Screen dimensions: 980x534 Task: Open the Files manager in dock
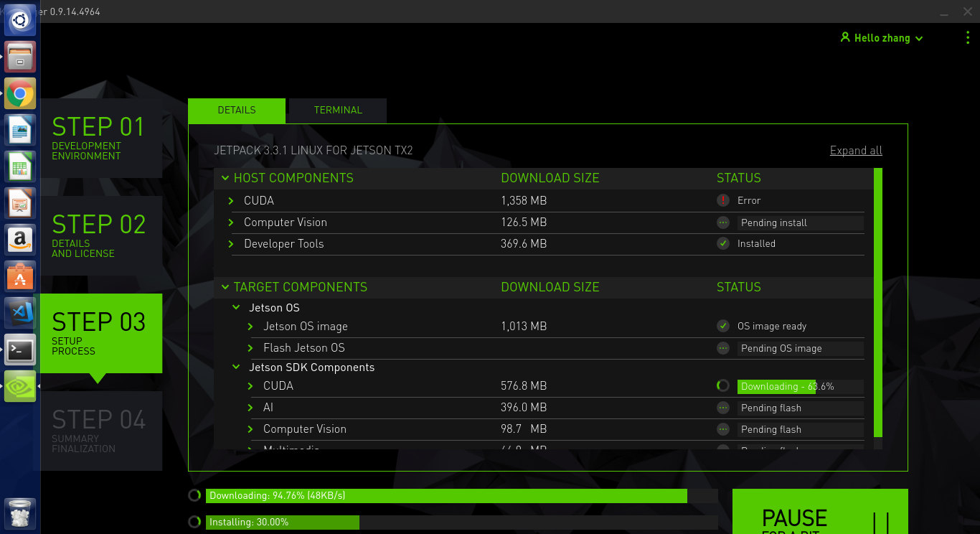coord(20,57)
